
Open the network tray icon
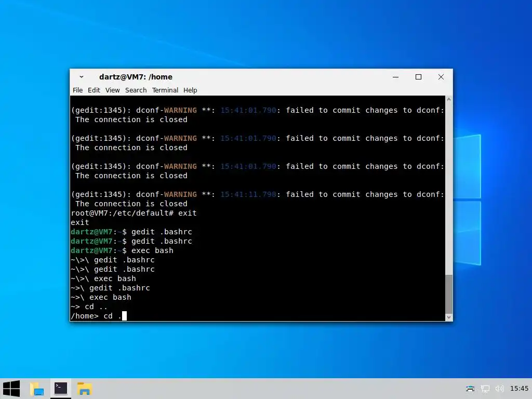coord(485,389)
